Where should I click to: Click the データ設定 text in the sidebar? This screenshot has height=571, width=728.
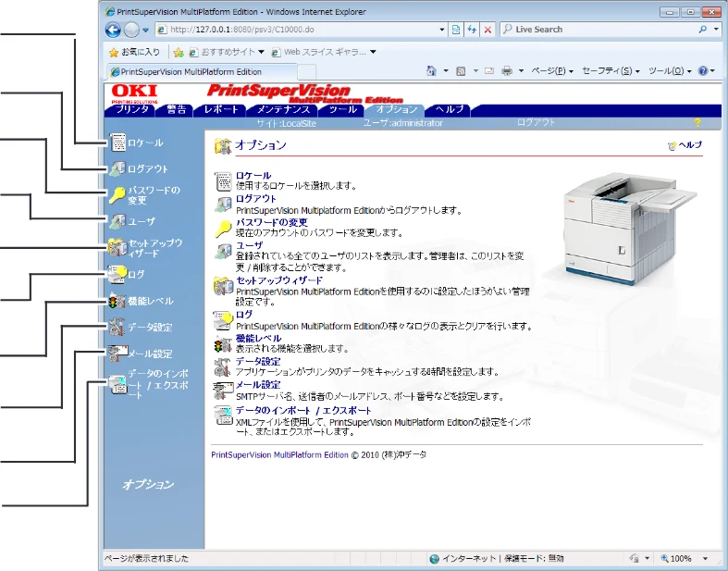tap(150, 327)
